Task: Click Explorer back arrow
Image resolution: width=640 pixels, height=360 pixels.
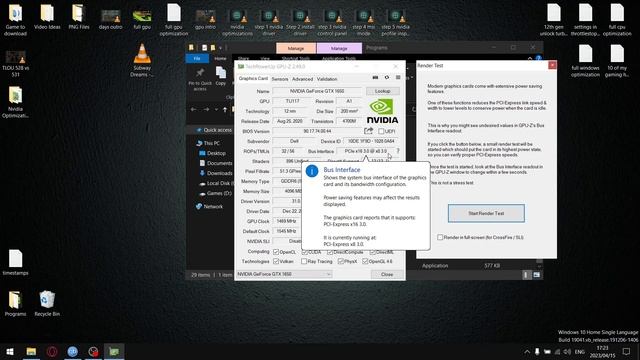Action: point(194,109)
